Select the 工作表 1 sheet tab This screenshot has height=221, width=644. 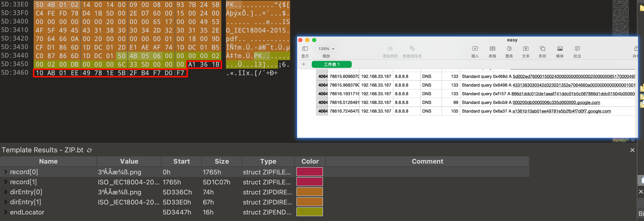(x=331, y=64)
